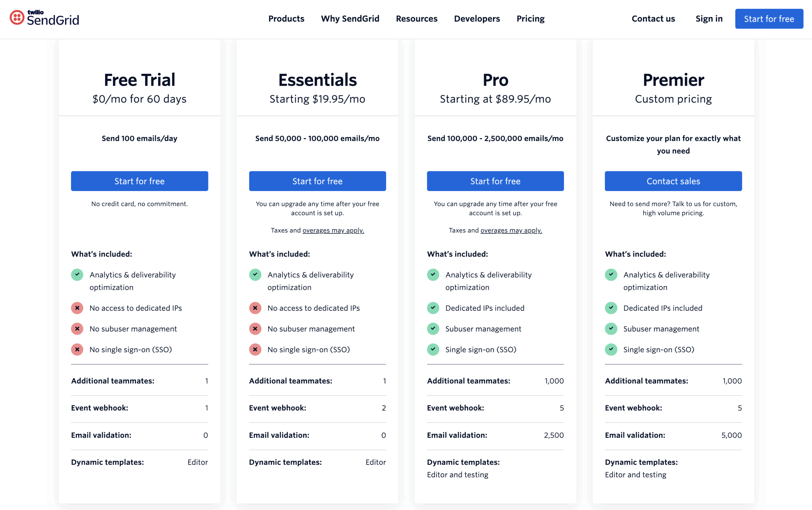Screen dimensions: 812x510
Task: Open the Developers menu
Action: 477,19
